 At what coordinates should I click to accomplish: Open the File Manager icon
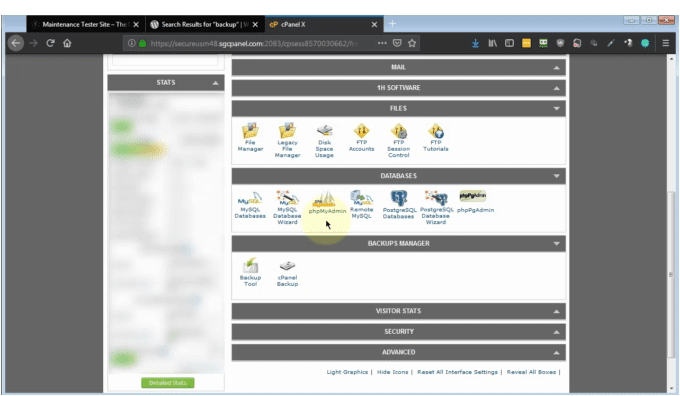pyautogui.click(x=250, y=137)
